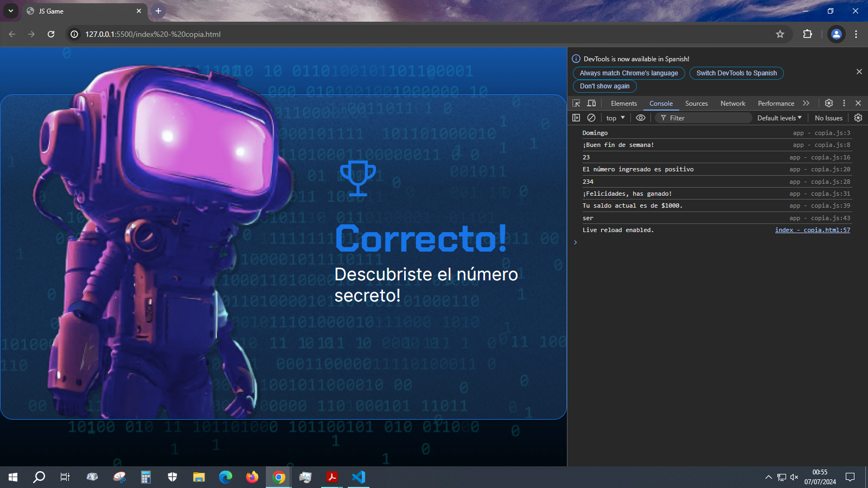Image resolution: width=868 pixels, height=488 pixels.
Task: Click console message "Domingo"
Action: pyautogui.click(x=595, y=133)
